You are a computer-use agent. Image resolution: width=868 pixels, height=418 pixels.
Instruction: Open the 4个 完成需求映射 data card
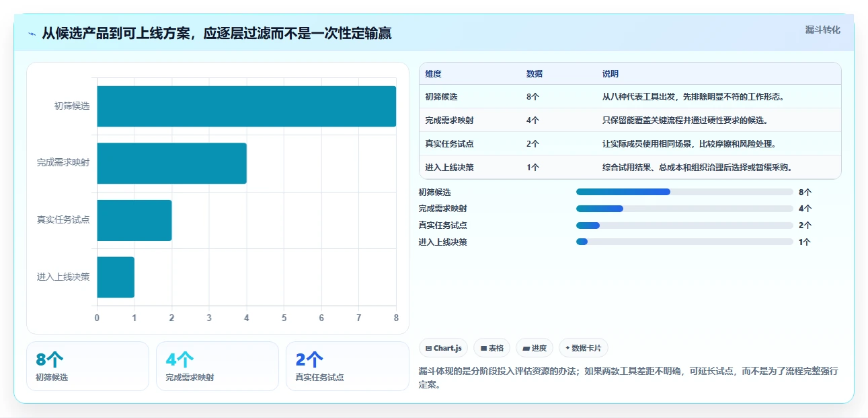pyautogui.click(x=217, y=366)
